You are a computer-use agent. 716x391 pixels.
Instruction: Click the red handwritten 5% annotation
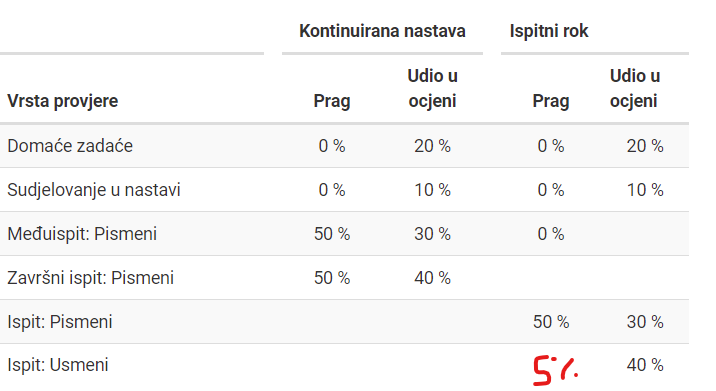(x=555, y=370)
